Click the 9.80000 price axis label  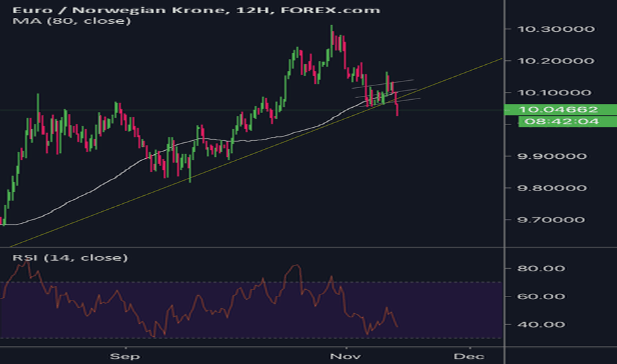551,188
